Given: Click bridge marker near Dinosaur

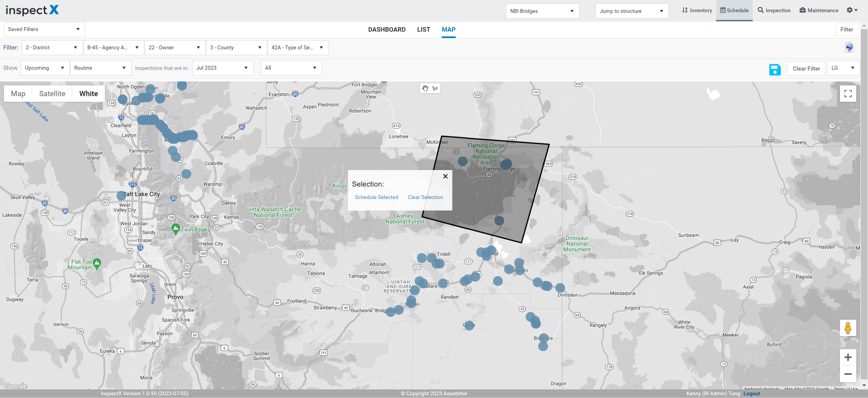Looking at the screenshot, I should point(560,288).
